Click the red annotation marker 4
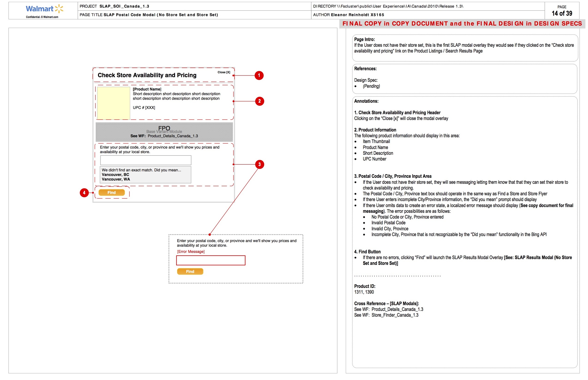The height and width of the screenshot is (380, 588). [x=84, y=193]
